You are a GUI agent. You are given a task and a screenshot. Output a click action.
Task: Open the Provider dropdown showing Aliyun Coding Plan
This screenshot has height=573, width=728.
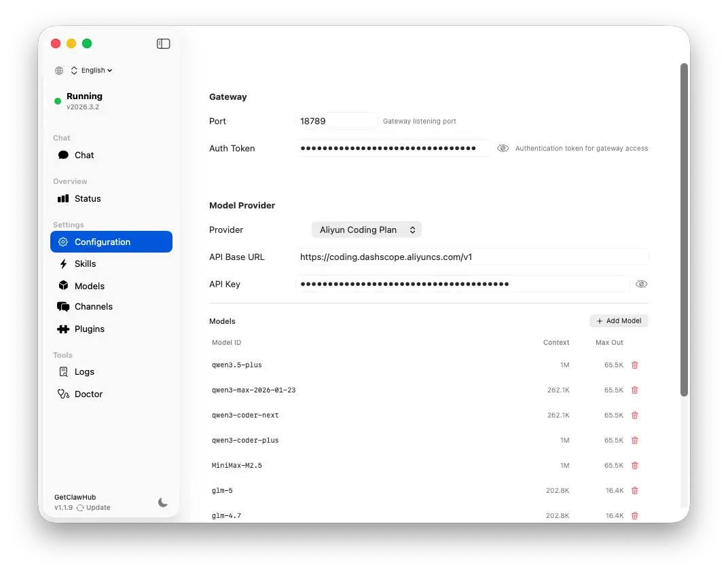[x=366, y=229]
